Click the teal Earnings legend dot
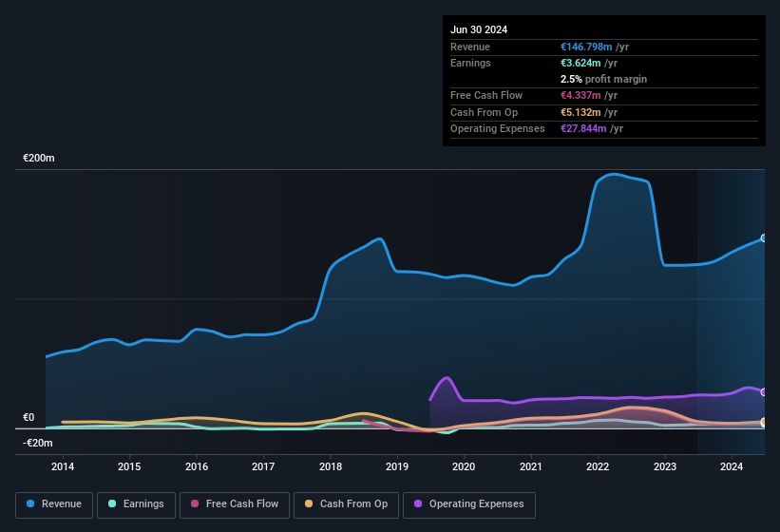Screen dimensions: 780x532 [111, 503]
